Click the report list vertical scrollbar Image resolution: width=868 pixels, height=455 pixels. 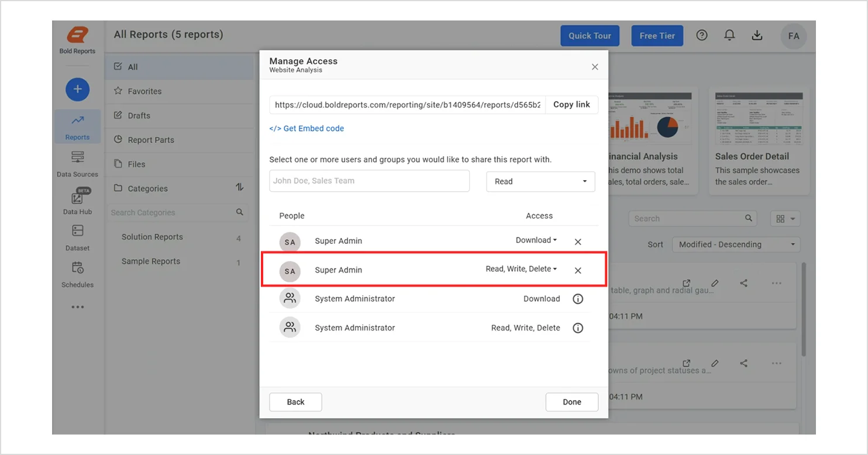pyautogui.click(x=804, y=309)
